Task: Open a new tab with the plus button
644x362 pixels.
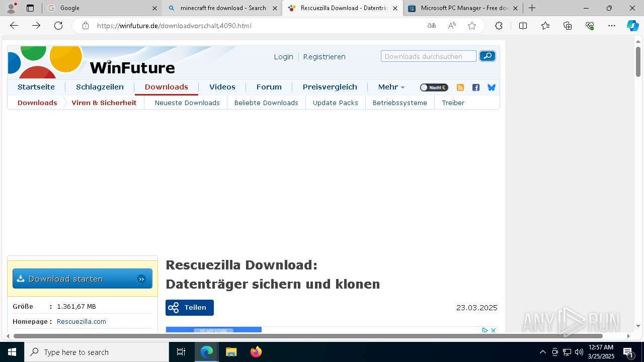Action: click(x=532, y=8)
